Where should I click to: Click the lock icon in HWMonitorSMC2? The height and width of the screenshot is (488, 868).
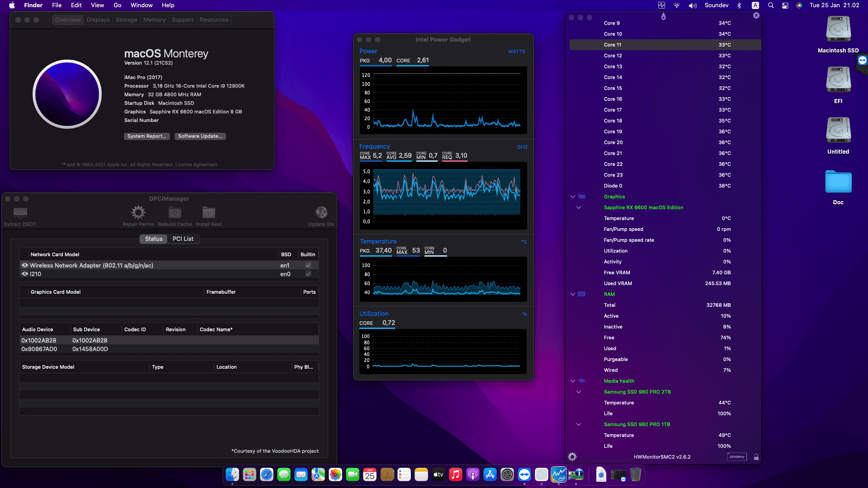coord(756,457)
